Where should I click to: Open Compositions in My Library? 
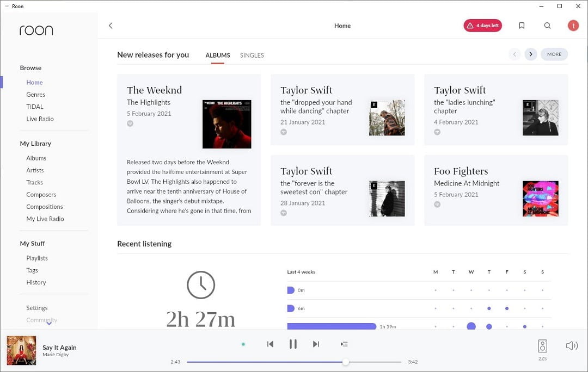[x=45, y=207]
